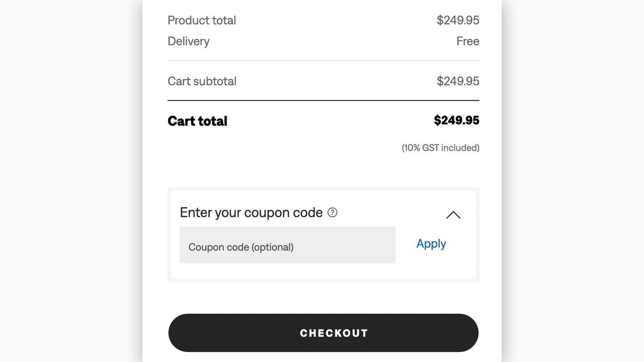
Task: Toggle the coupon panel closed with its arrow
Action: pos(453,215)
